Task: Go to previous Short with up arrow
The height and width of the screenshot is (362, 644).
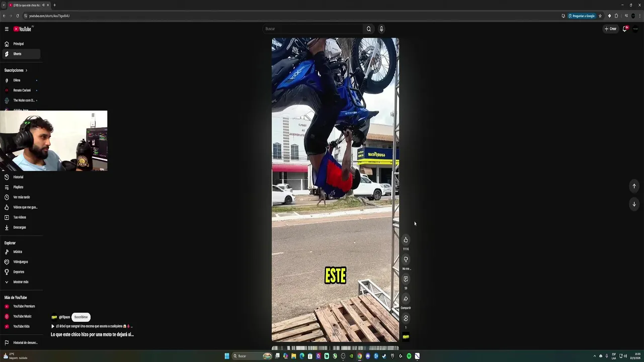Action: [634, 186]
